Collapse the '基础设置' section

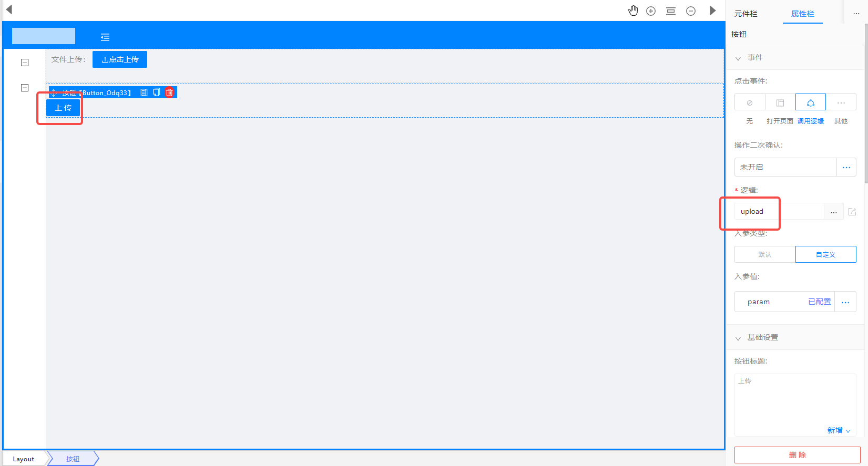pyautogui.click(x=738, y=338)
